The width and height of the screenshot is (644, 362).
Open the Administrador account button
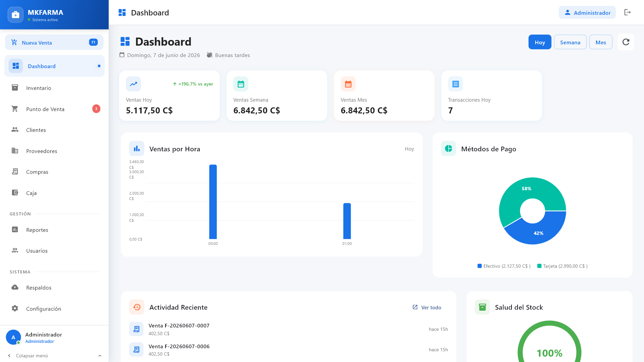(587, 12)
